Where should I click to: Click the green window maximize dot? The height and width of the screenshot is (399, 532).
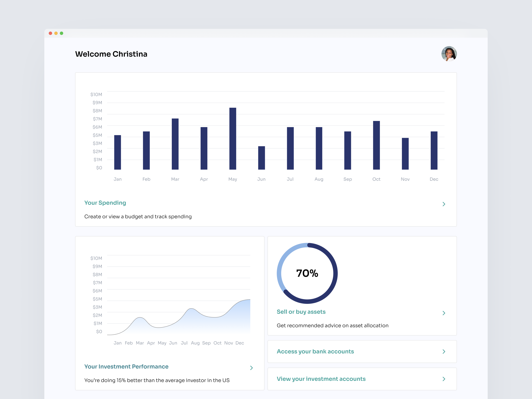pyautogui.click(x=62, y=33)
